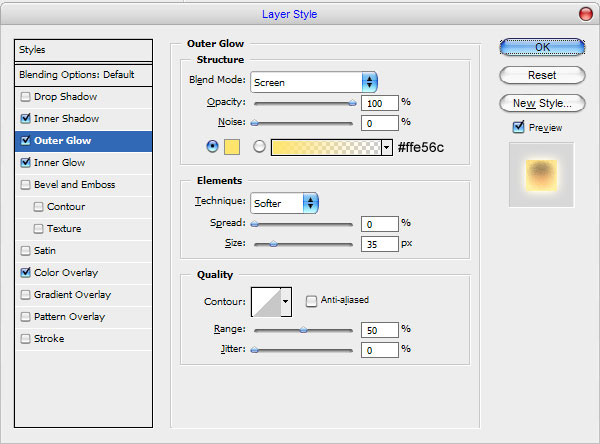The image size is (600, 444).
Task: Toggle the Anti-aliased checkbox
Action: coord(311,301)
